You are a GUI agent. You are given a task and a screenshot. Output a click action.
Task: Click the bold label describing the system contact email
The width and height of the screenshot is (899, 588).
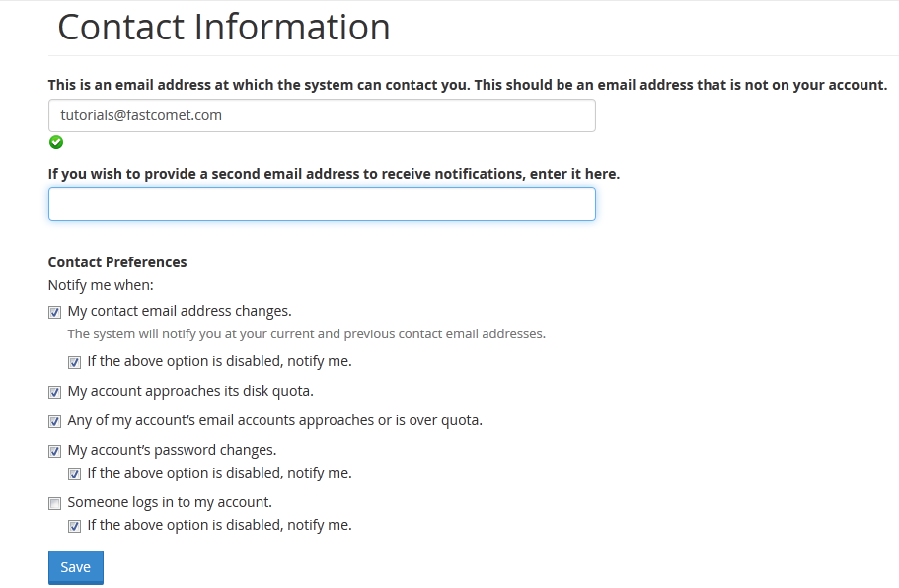pos(467,85)
